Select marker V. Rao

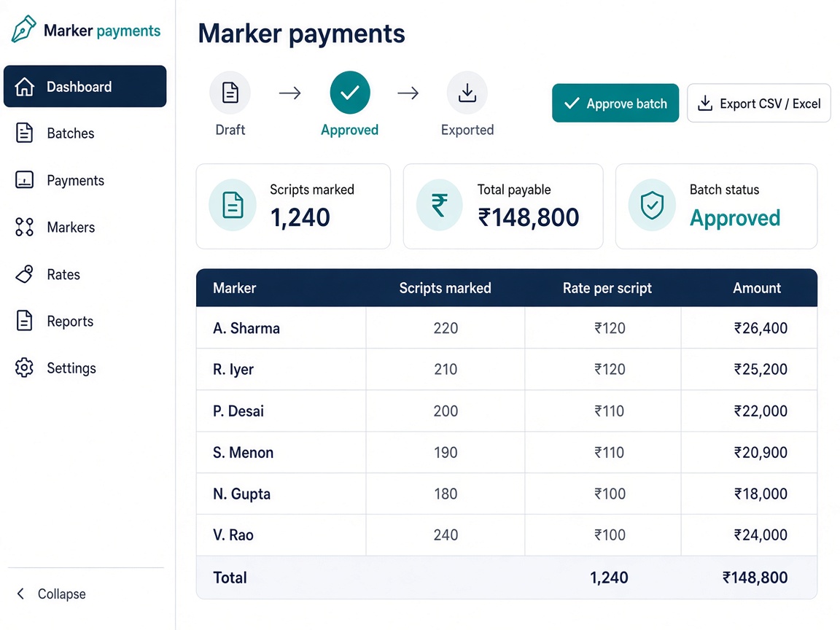(x=233, y=535)
